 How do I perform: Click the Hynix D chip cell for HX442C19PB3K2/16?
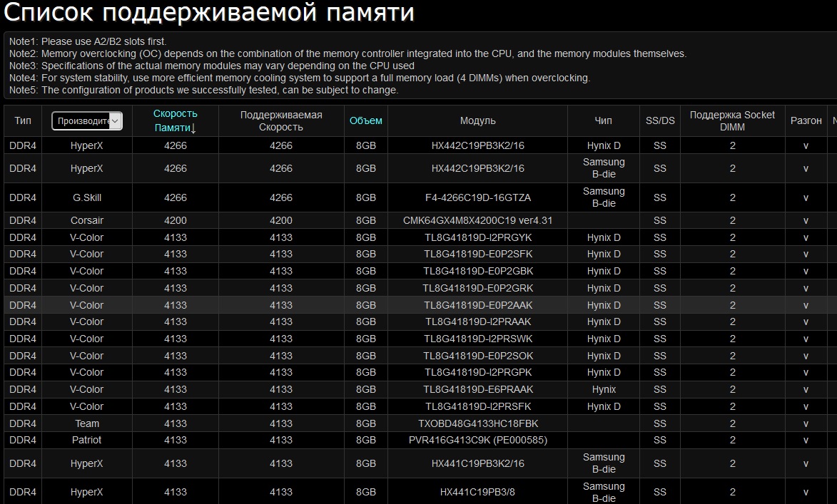[604, 145]
